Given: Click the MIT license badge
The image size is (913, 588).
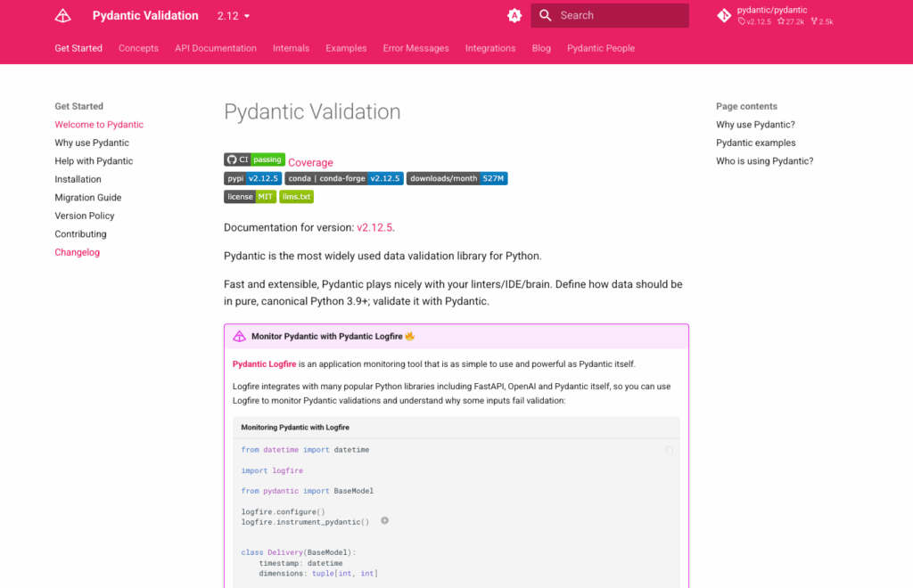Looking at the screenshot, I should point(250,197).
